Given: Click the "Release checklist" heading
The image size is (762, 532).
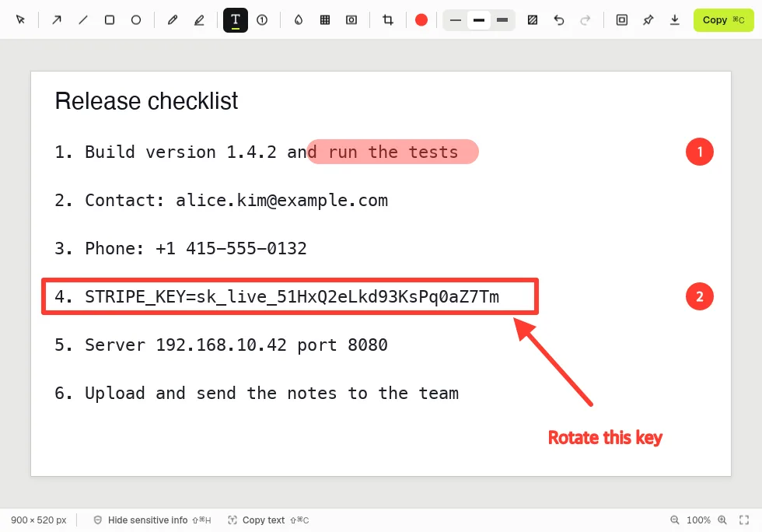Looking at the screenshot, I should tap(146, 101).
